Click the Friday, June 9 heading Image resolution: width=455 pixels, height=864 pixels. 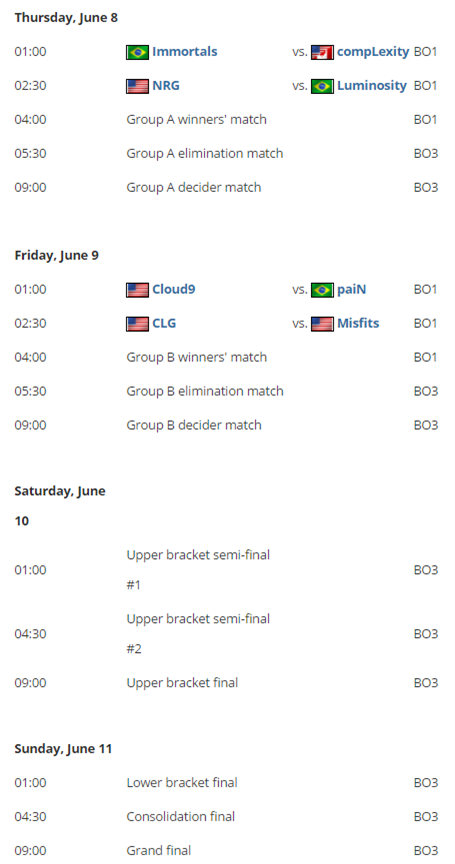57,256
